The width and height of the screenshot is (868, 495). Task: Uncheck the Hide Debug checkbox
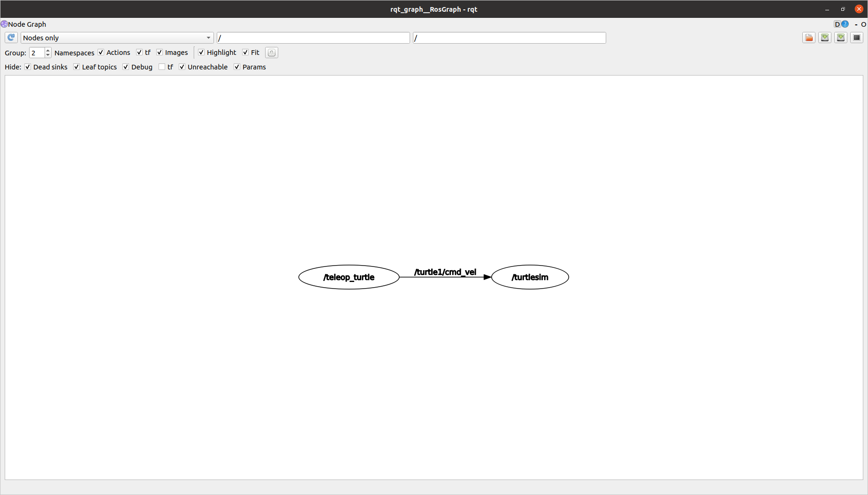126,67
